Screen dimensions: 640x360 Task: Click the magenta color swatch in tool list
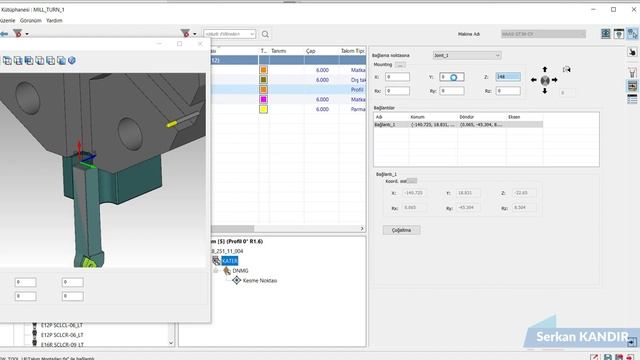[x=263, y=100]
